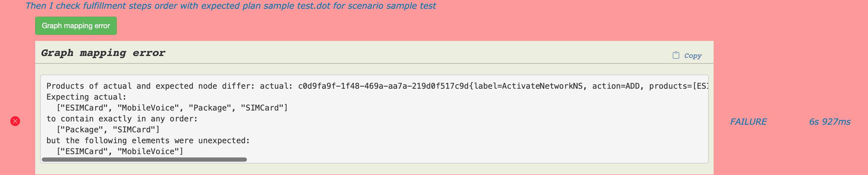Click the red failure X icon
868x175 pixels.
15,121
